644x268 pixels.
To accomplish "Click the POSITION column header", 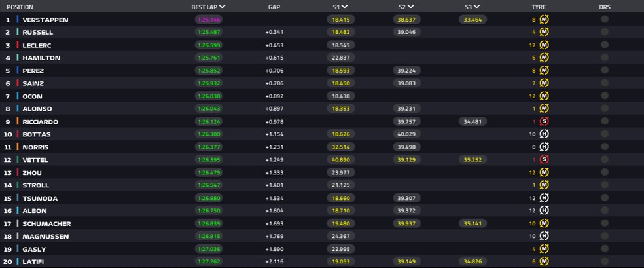I will (20, 7).
